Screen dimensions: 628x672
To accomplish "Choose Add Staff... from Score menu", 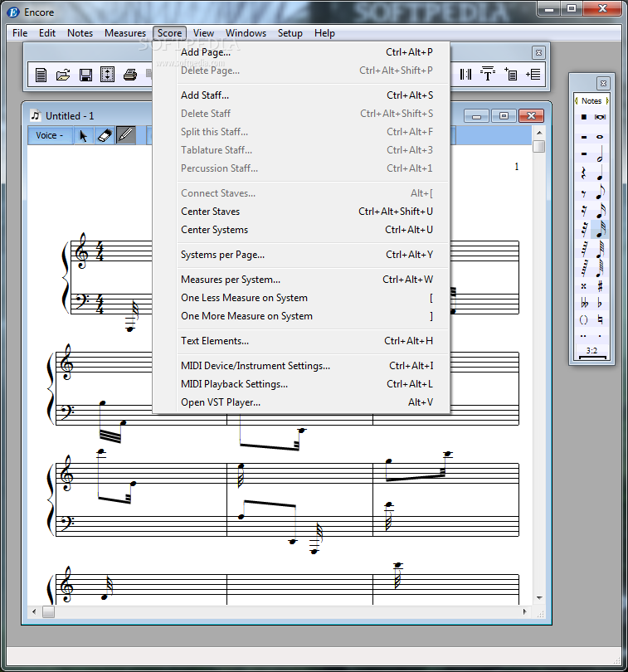I will pos(301,95).
